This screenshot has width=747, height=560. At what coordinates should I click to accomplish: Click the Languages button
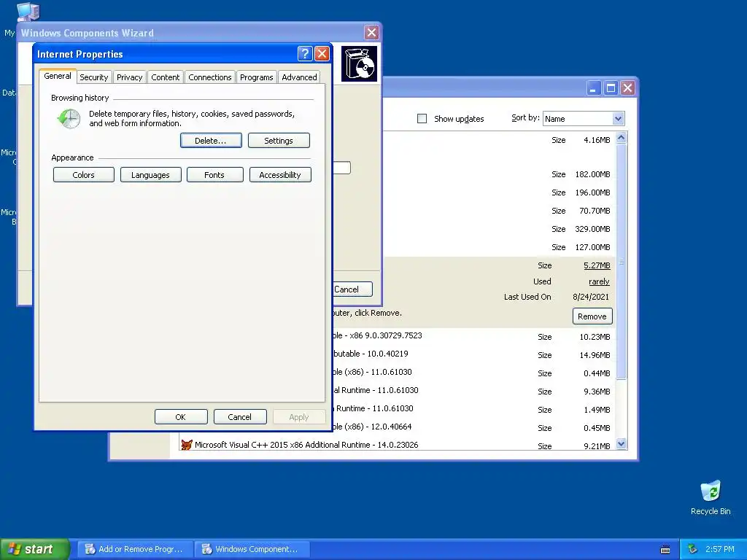150,175
